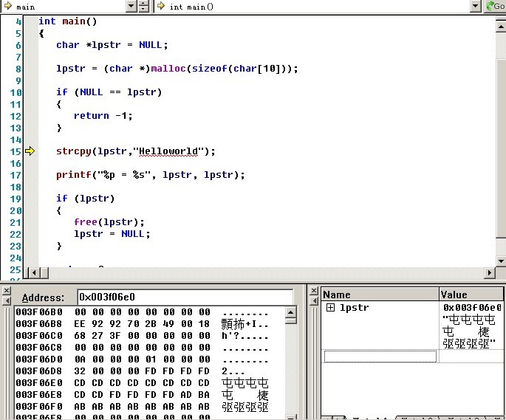This screenshot has height=420, width=506.
Task: Click the yellow arrow on line 15
Action: coord(30,151)
